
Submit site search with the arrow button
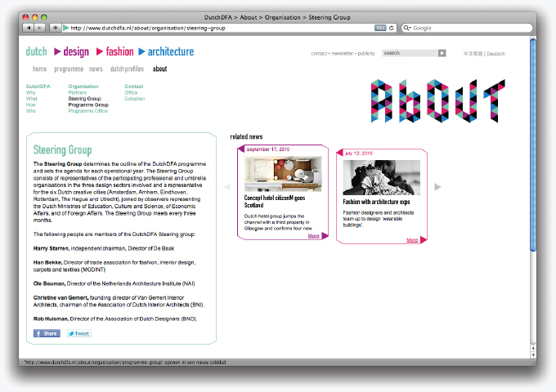coord(442,53)
